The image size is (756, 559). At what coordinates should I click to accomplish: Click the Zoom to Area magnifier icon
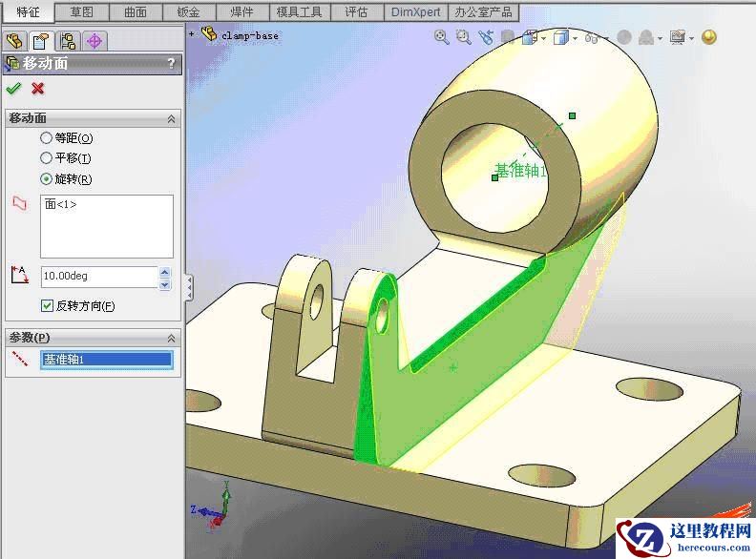tap(464, 37)
